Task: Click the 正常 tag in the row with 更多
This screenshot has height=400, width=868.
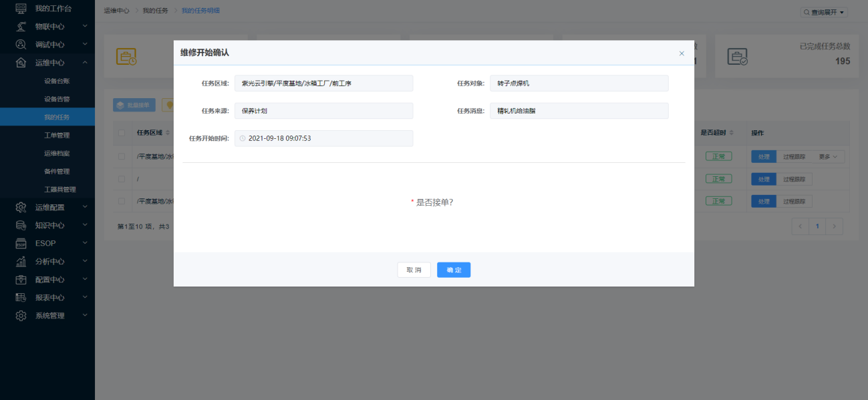Action: pyautogui.click(x=718, y=157)
